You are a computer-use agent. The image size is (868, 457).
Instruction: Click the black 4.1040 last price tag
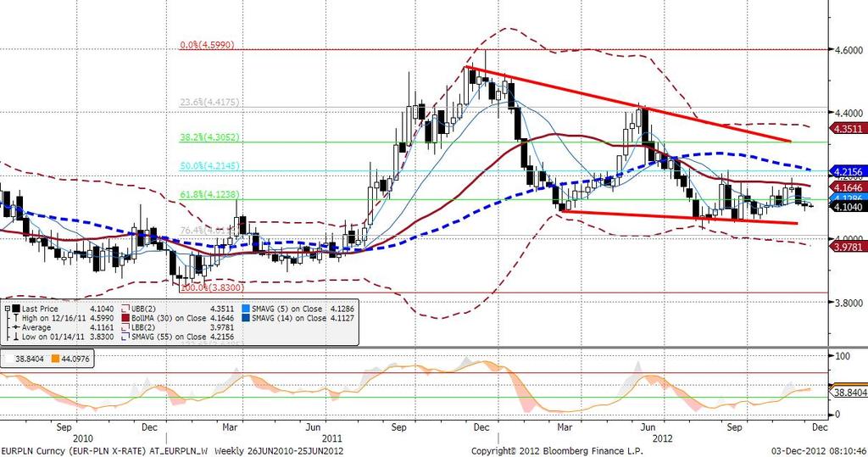pos(848,206)
